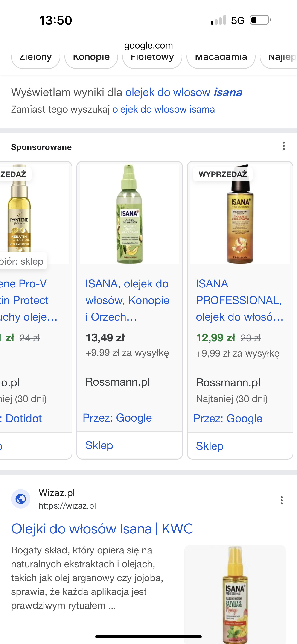
Task: Tap the Wizaz.pl globe favicon
Action: [21, 499]
